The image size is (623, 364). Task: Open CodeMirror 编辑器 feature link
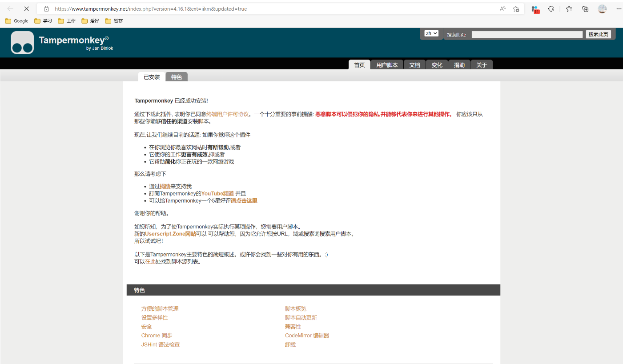pos(307,336)
